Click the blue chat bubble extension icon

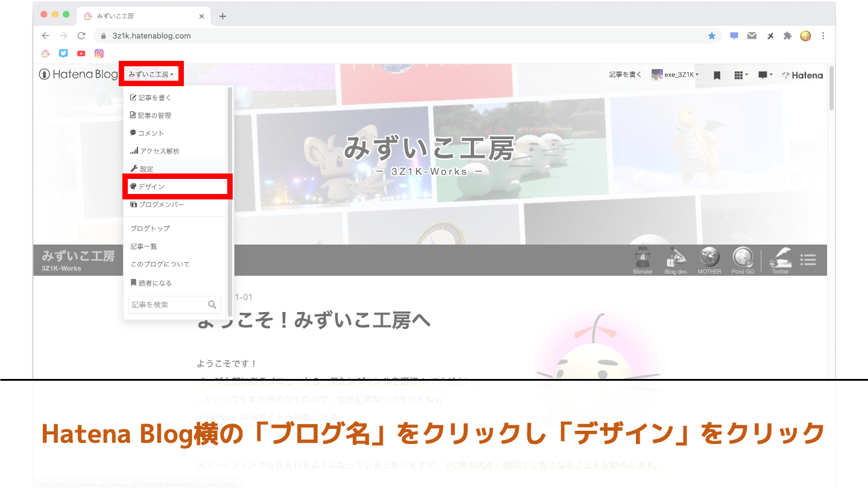734,36
